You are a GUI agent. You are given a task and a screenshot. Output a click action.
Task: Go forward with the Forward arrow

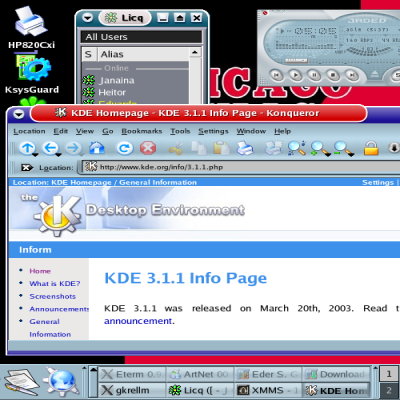click(x=73, y=147)
